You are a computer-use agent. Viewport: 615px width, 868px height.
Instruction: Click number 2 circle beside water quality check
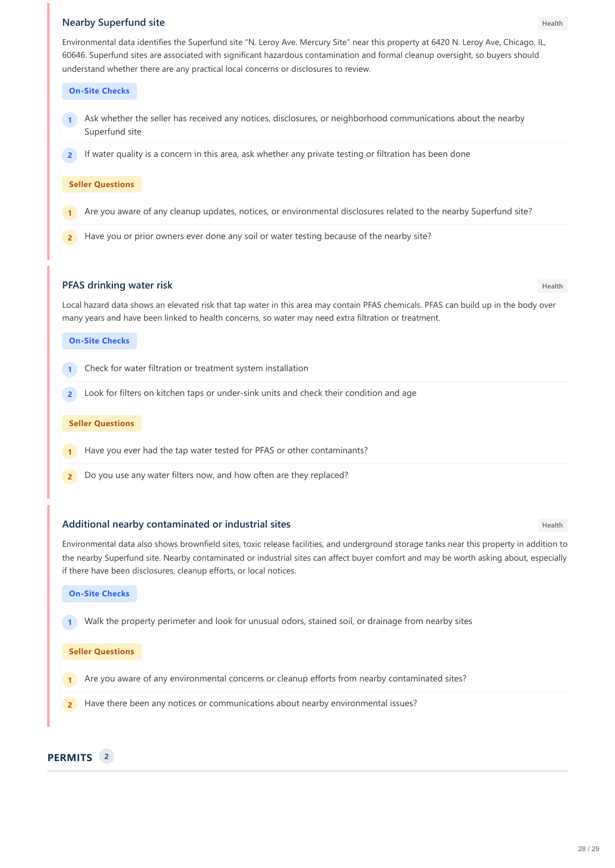[70, 155]
